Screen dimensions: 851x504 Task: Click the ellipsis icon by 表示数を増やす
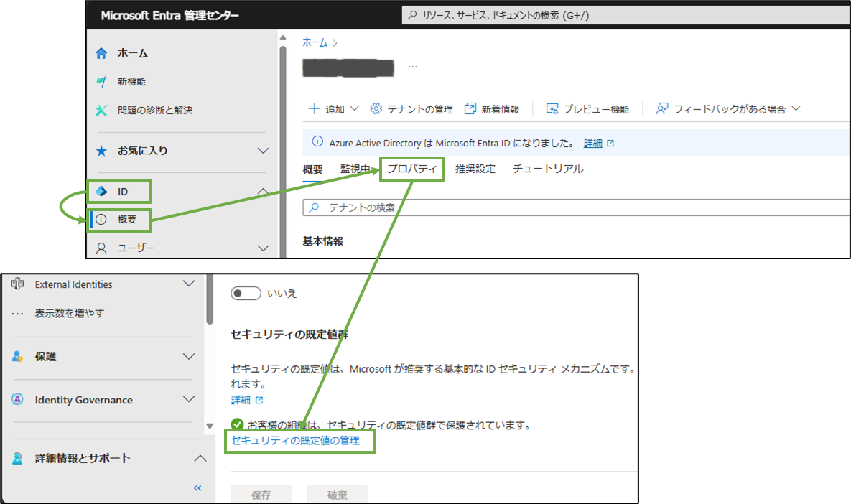(17, 314)
